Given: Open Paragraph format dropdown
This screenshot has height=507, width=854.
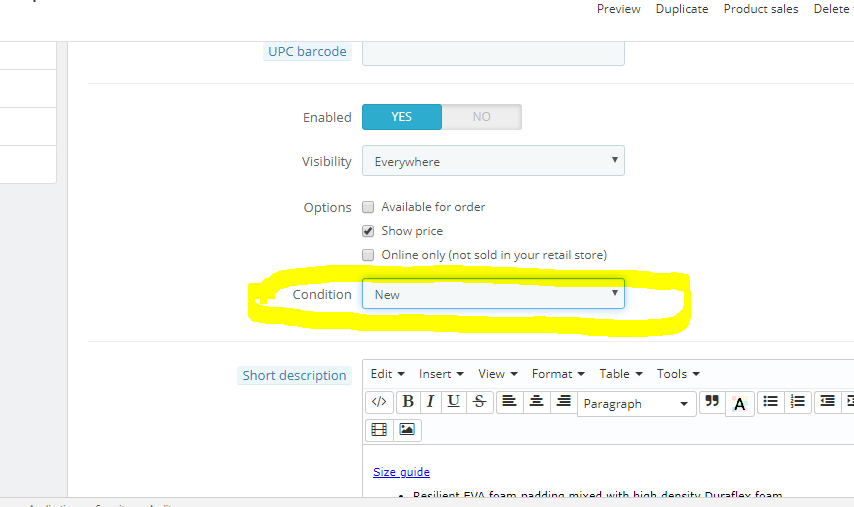Looking at the screenshot, I should pos(637,404).
